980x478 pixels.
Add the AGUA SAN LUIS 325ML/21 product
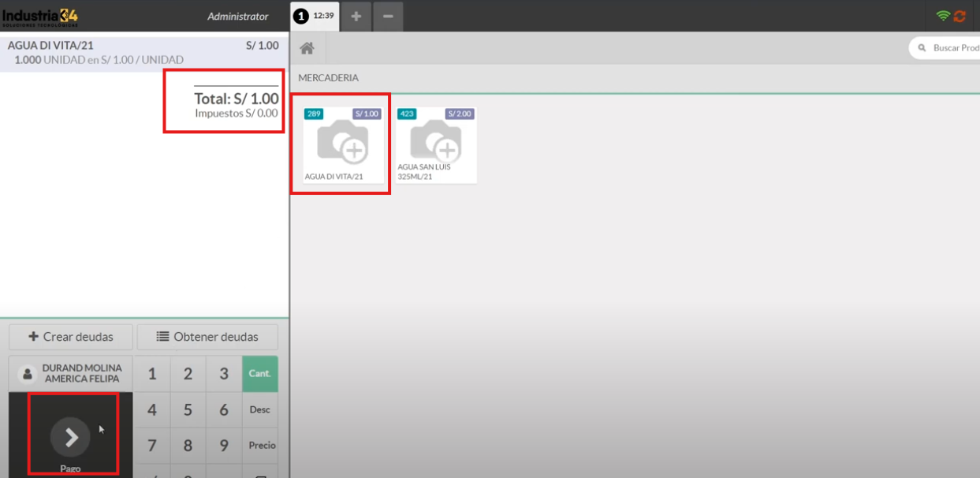436,145
